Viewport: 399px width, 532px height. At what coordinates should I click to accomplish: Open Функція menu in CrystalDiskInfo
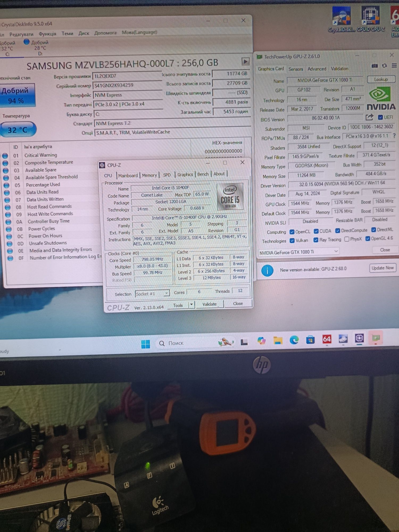(x=47, y=34)
